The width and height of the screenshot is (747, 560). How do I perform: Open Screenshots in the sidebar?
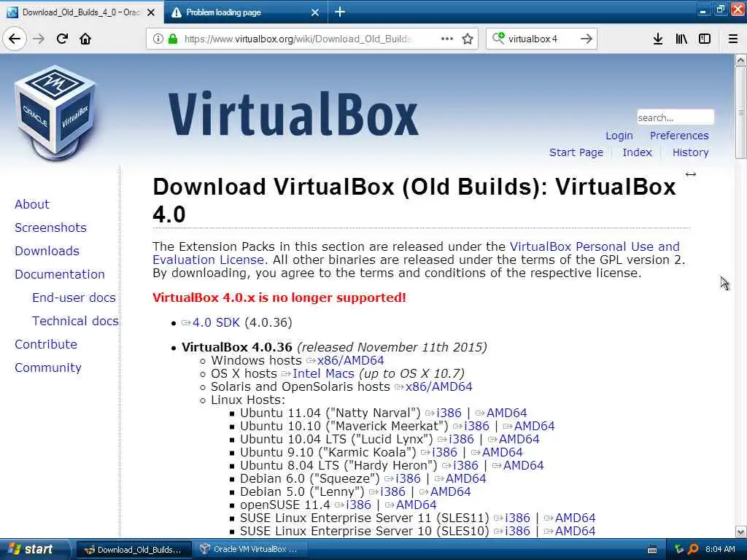coord(50,227)
